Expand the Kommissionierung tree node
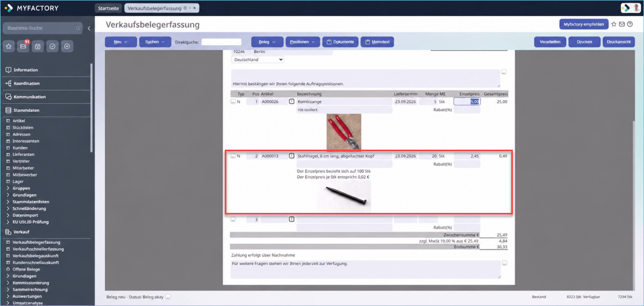644x306 pixels. 8,282
